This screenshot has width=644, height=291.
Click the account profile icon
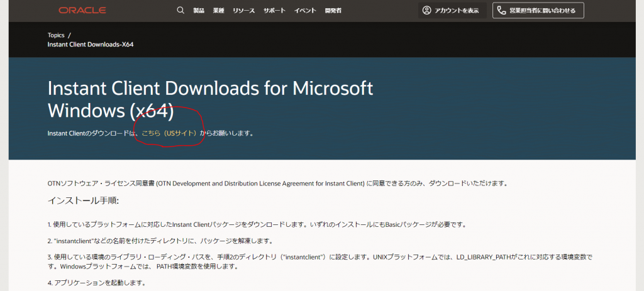pyautogui.click(x=427, y=11)
